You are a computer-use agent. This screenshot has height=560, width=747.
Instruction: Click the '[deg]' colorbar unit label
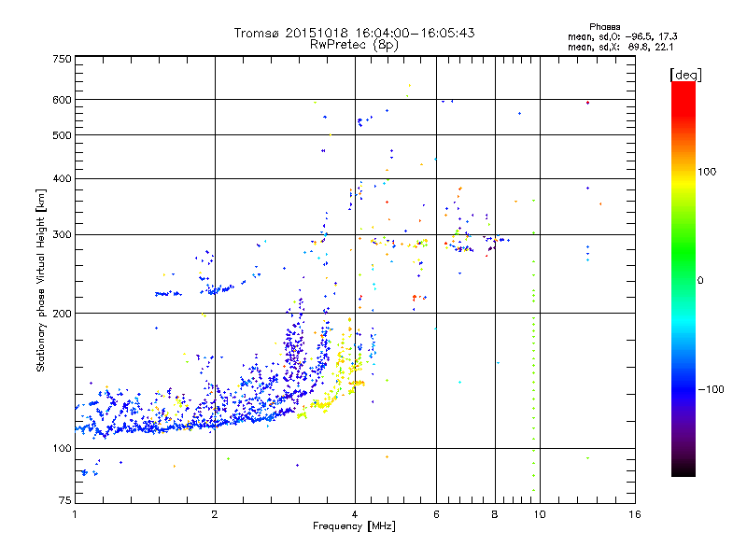(685, 75)
